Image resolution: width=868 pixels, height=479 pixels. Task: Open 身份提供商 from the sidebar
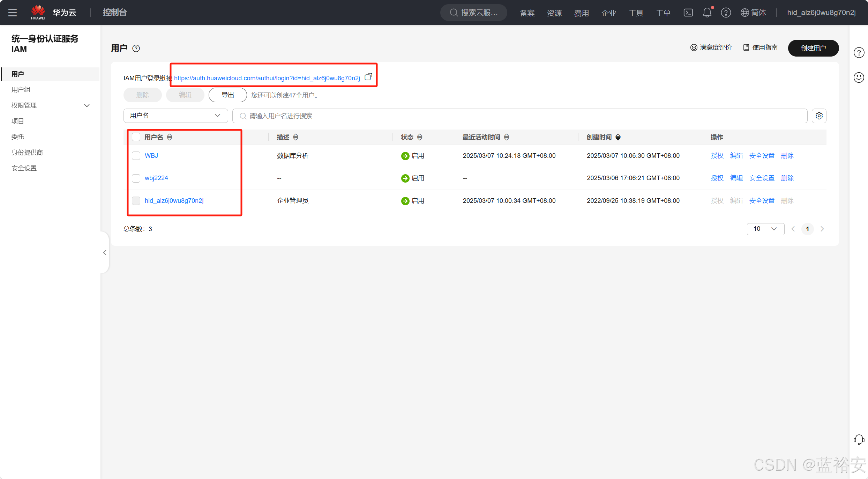(x=27, y=153)
